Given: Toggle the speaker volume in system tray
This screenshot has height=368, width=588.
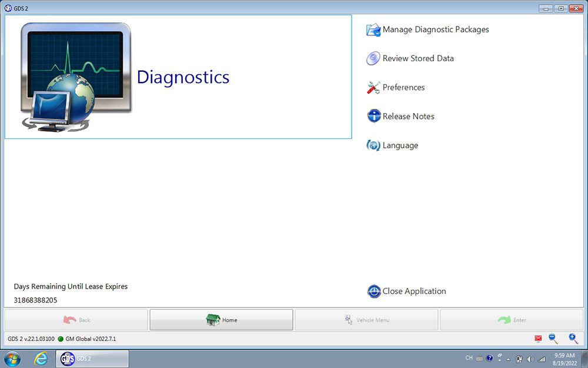Looking at the screenshot, I should pos(530,358).
